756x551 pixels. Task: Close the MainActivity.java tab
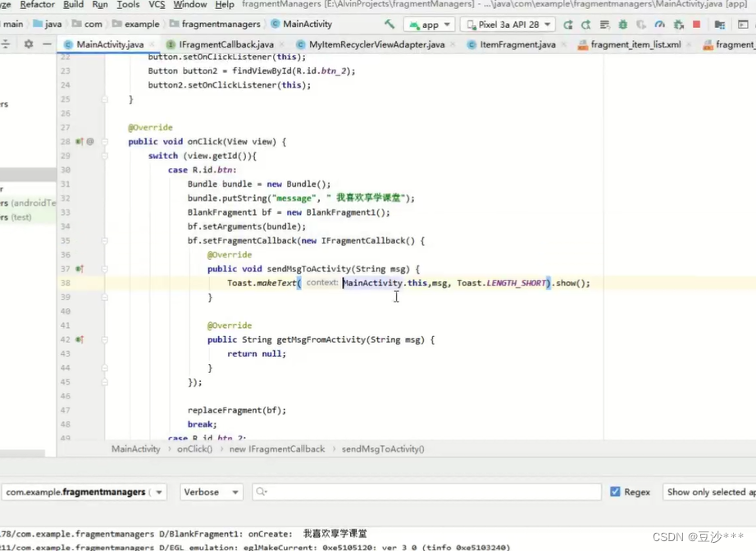pyautogui.click(x=152, y=44)
